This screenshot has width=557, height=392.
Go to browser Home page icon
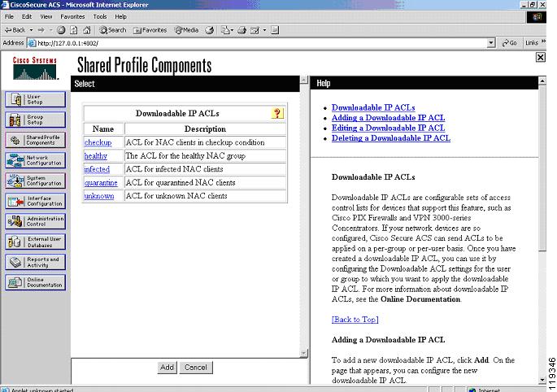[x=87, y=30]
